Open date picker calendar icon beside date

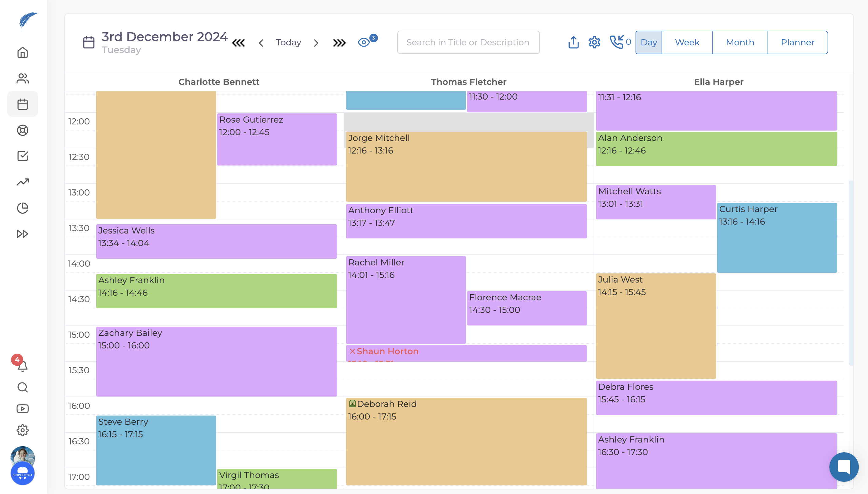89,42
